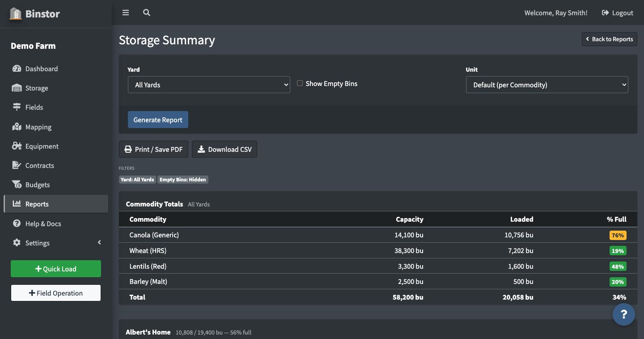Click 'Welcome, Ray Smith!' text
Image resolution: width=644 pixels, height=339 pixels.
556,13
